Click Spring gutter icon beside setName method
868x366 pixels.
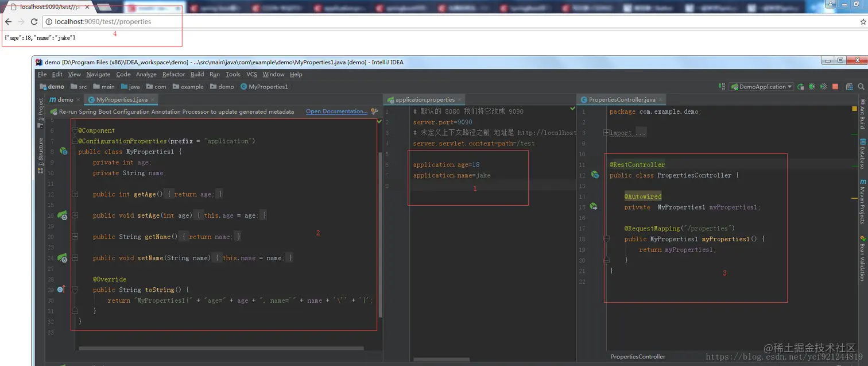[x=63, y=258]
